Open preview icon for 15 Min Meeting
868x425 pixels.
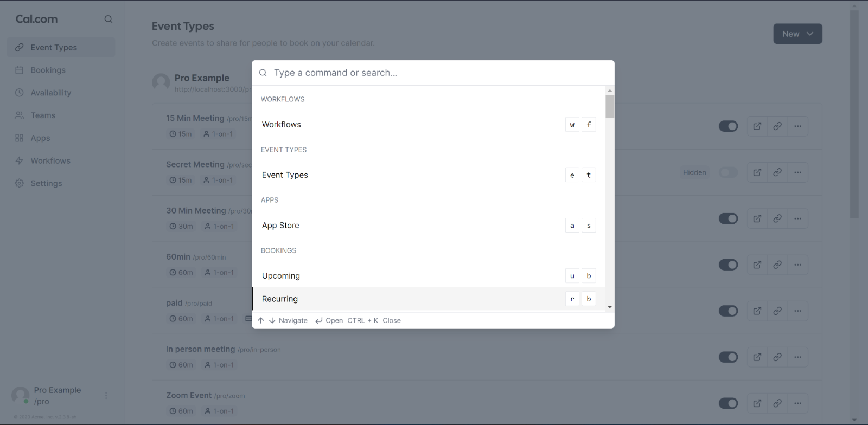click(x=757, y=126)
